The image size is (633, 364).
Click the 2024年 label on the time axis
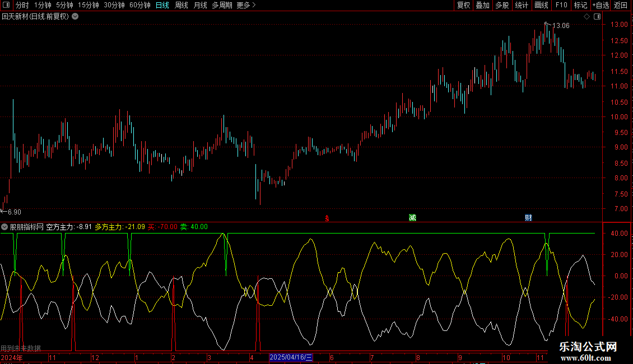tap(12, 357)
